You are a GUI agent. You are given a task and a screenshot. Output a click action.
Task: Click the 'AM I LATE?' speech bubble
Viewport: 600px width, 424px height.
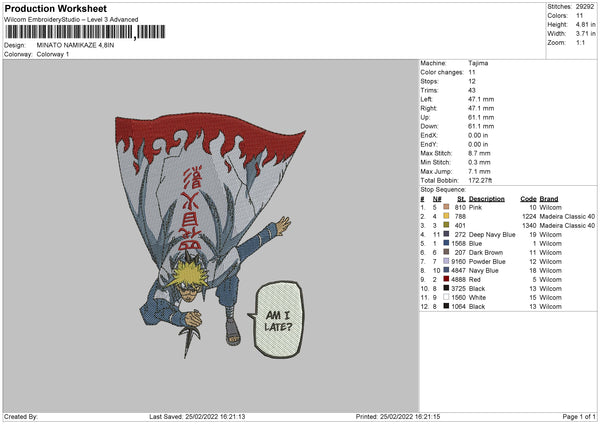(x=278, y=320)
